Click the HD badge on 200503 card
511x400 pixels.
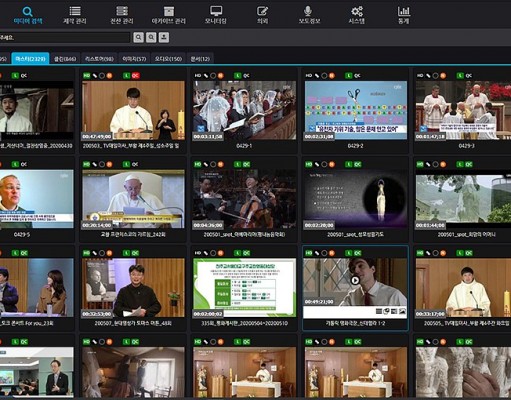(x=87, y=76)
